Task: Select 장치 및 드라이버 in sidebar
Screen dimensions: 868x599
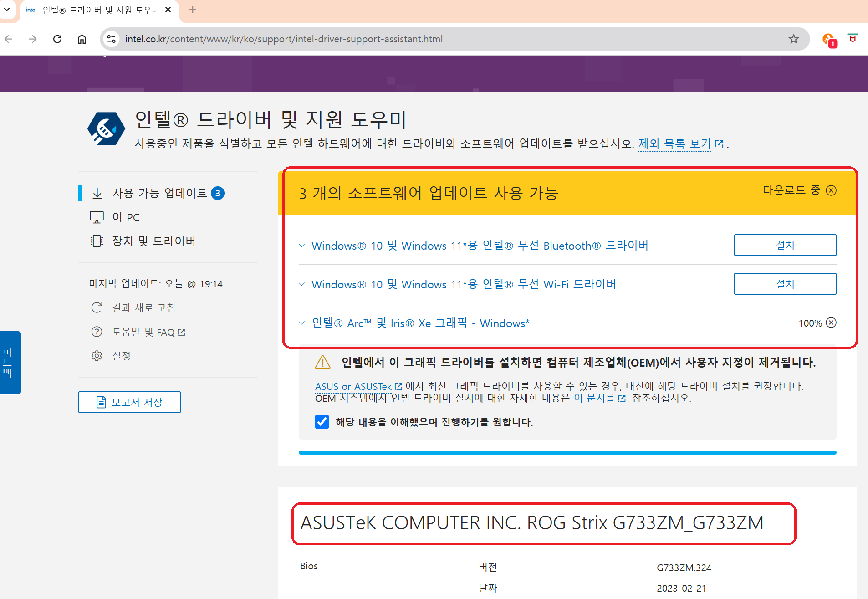Action: pyautogui.click(x=154, y=241)
